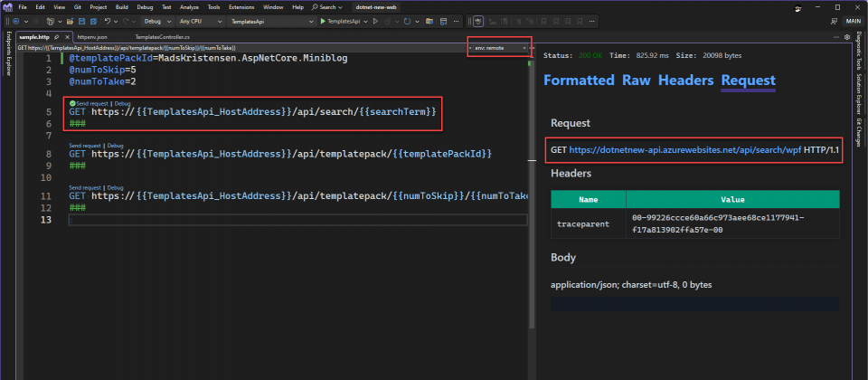The height and width of the screenshot is (380, 868).
Task: Click Debug link above numToSkip GET line
Action: coord(115,188)
